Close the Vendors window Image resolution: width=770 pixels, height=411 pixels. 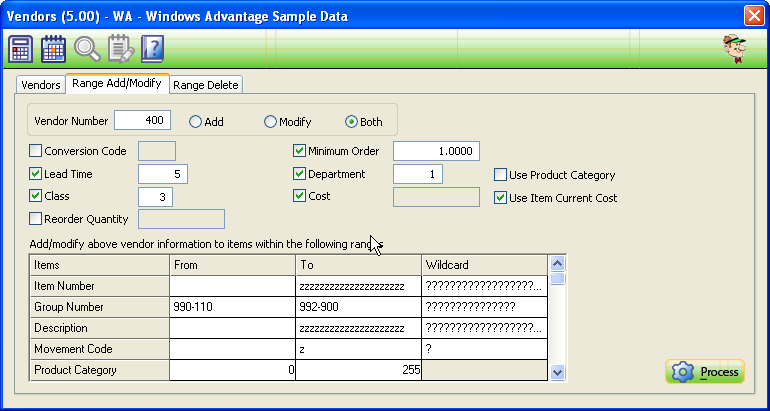(754, 16)
